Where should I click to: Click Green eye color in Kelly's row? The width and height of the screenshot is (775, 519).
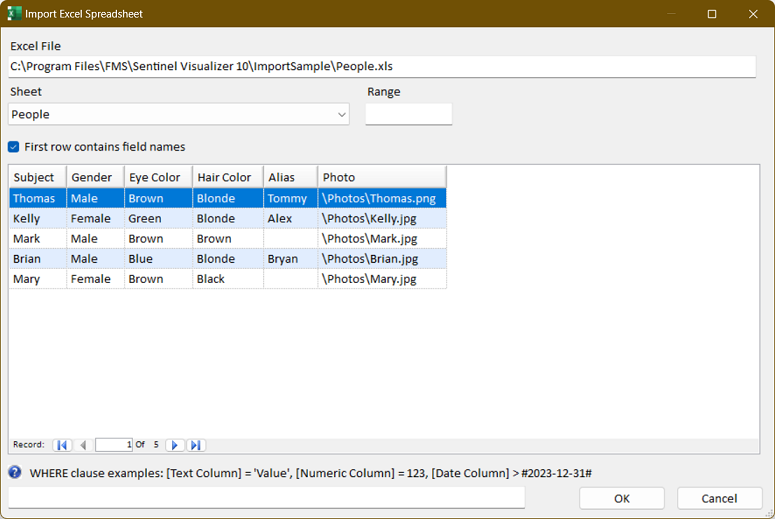(159, 218)
